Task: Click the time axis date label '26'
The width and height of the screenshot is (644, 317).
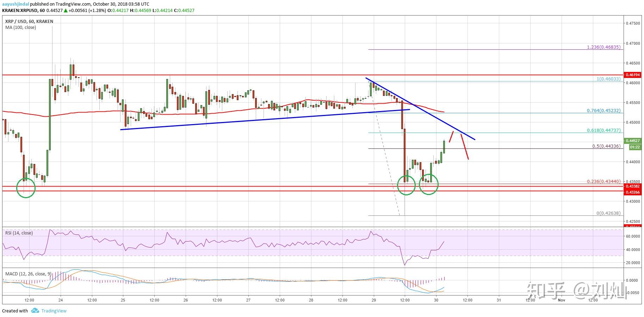Action: (x=186, y=300)
